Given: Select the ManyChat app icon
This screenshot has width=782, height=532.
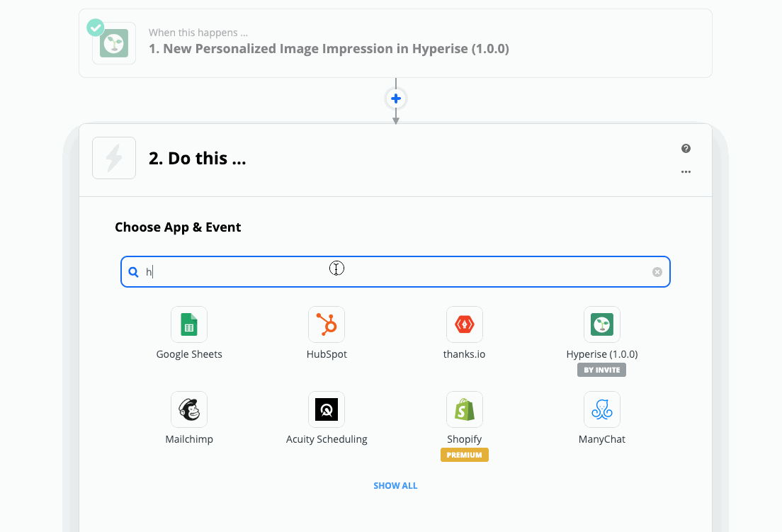Looking at the screenshot, I should click(x=602, y=409).
